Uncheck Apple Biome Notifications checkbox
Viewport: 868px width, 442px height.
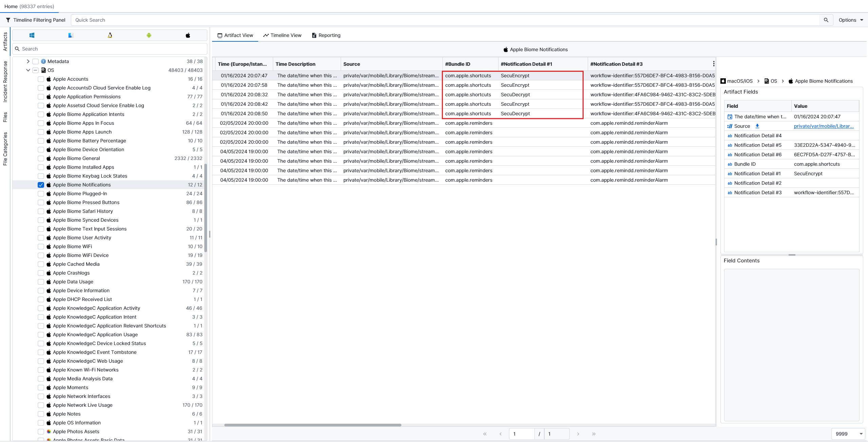41,185
